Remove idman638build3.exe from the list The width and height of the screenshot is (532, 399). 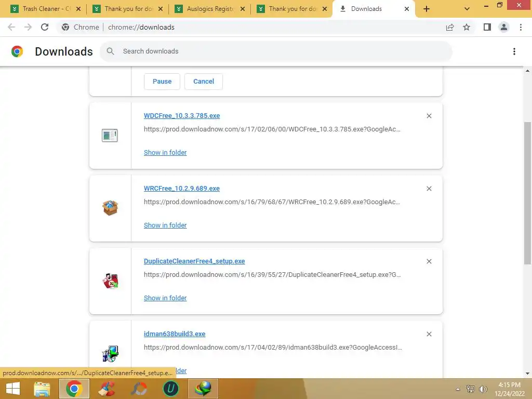(429, 334)
